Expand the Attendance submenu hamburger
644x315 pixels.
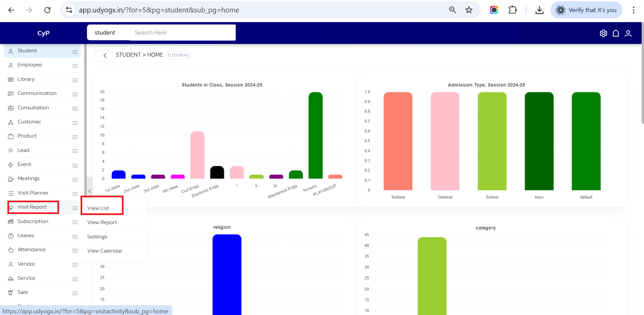tap(75, 251)
